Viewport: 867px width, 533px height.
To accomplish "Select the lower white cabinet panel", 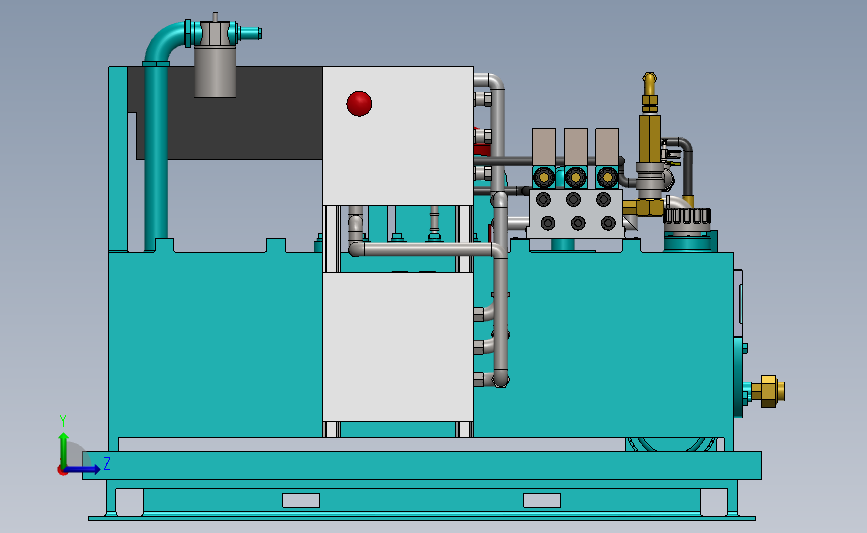I will (398, 347).
